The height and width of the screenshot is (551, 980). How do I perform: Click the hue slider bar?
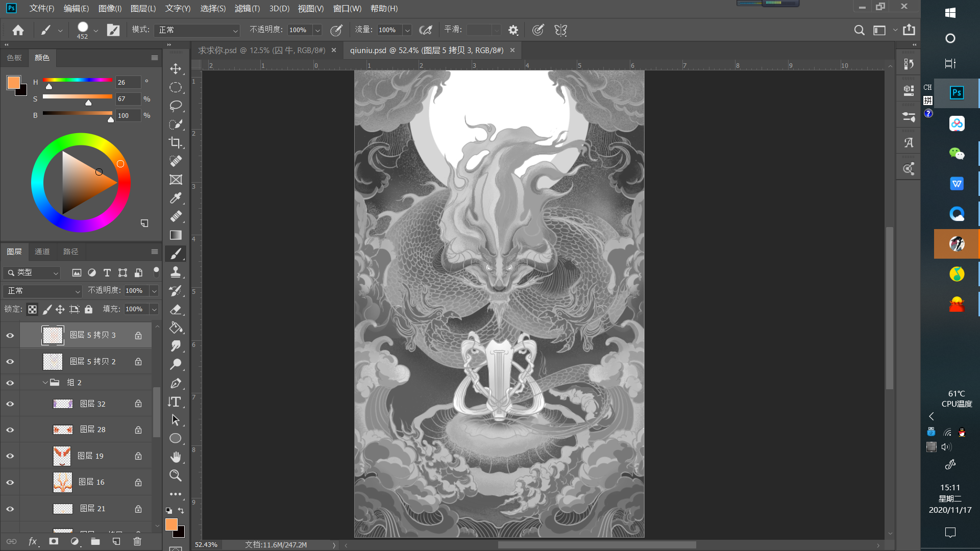[x=77, y=80]
